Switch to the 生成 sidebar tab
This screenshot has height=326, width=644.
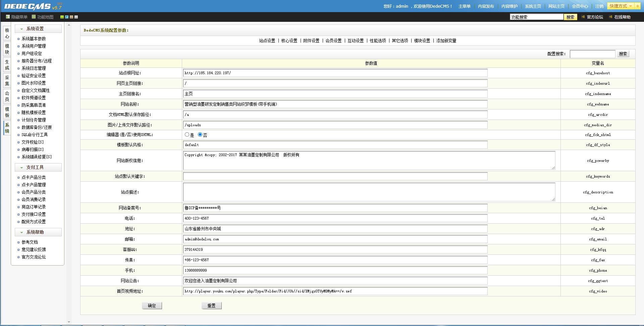pos(7,65)
